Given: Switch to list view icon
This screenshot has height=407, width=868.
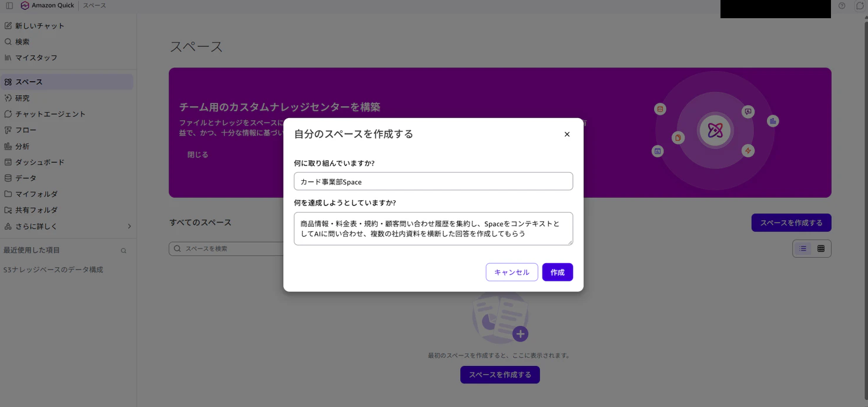Looking at the screenshot, I should pos(802,248).
